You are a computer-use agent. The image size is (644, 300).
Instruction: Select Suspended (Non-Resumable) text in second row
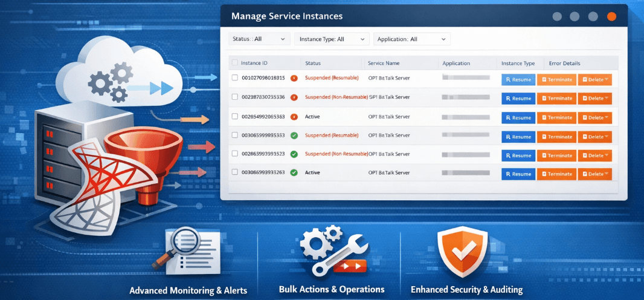pos(336,97)
